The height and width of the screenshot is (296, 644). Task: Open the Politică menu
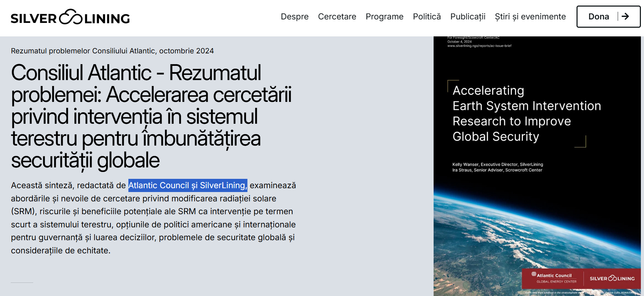click(427, 17)
